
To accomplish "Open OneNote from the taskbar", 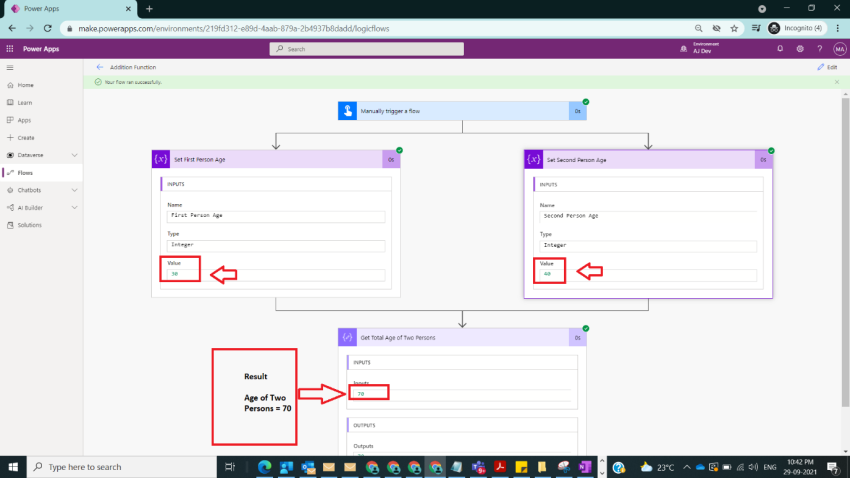I will (x=584, y=467).
